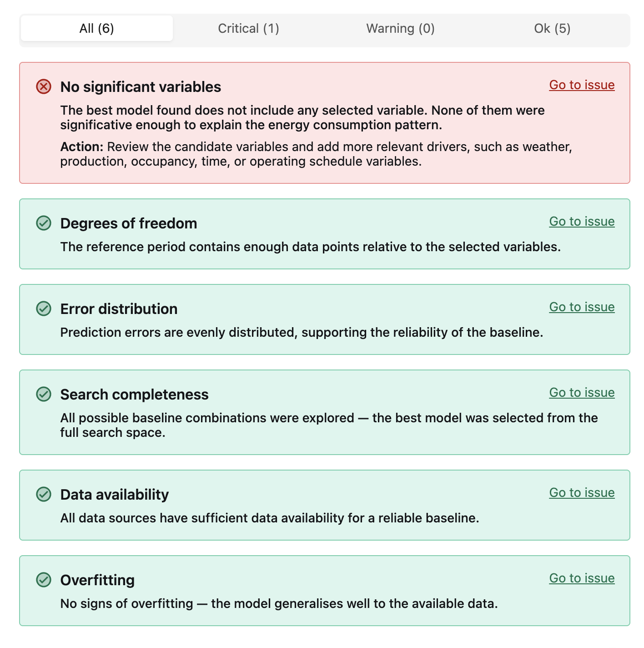
Task: Go to issue for Degrees of freedom
Action: point(582,221)
